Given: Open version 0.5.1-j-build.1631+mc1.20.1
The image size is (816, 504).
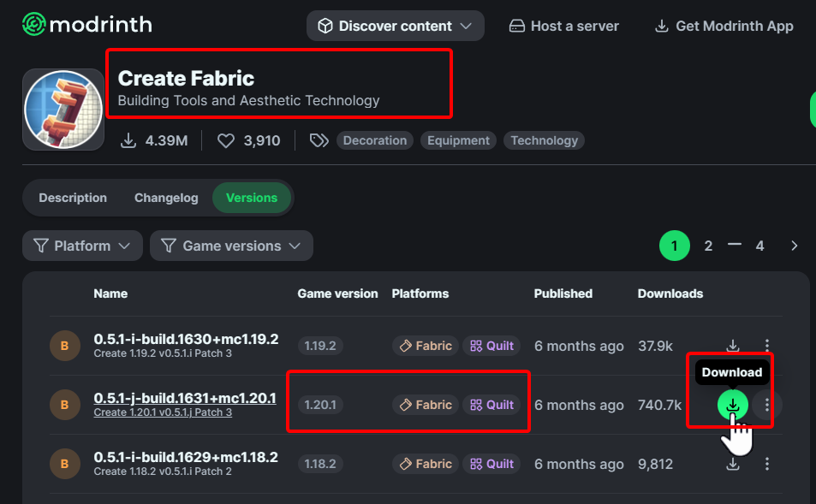Looking at the screenshot, I should point(185,398).
